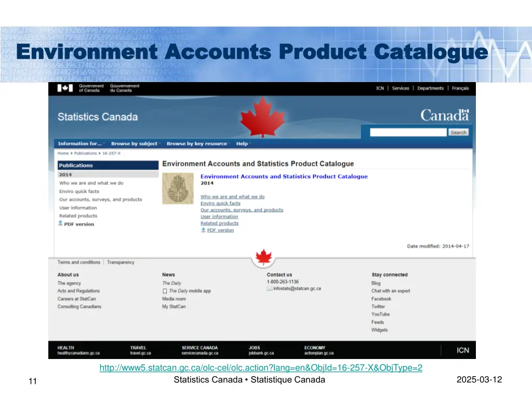The width and height of the screenshot is (532, 399).
Task: Click the email envelope icon near infostats
Action: coord(270,289)
